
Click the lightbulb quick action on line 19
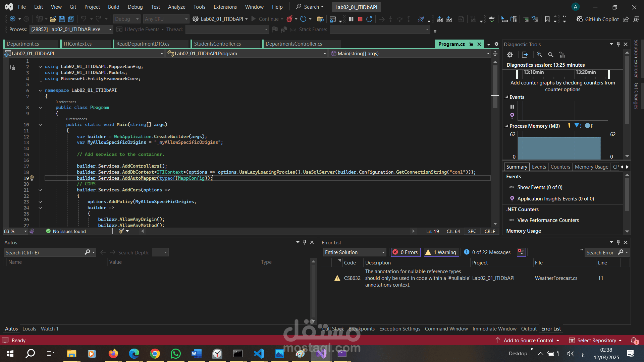point(32,178)
